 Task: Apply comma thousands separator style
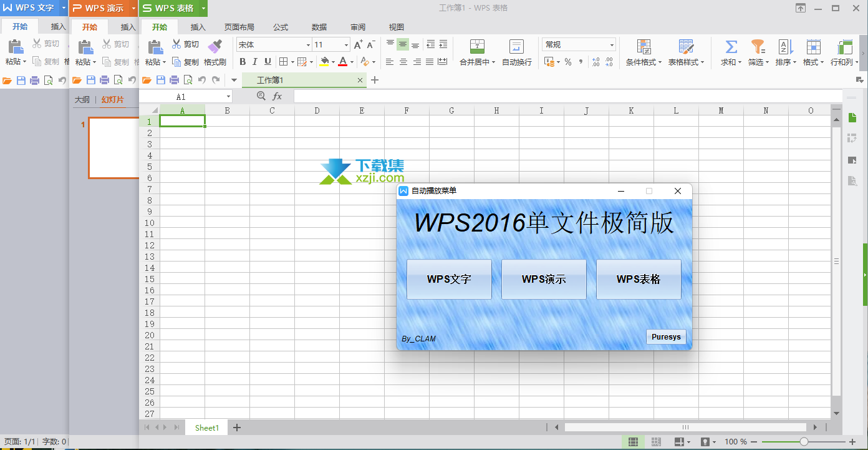(581, 62)
